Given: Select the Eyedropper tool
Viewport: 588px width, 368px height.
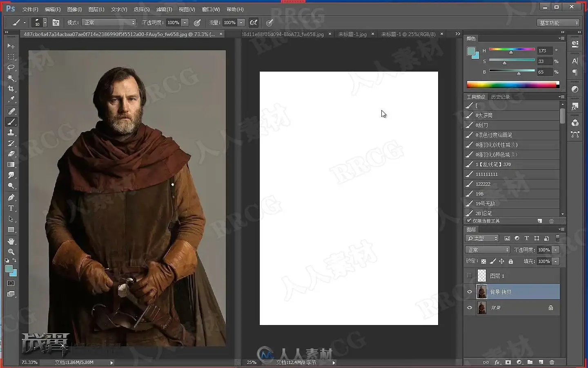Looking at the screenshot, I should pyautogui.click(x=11, y=99).
